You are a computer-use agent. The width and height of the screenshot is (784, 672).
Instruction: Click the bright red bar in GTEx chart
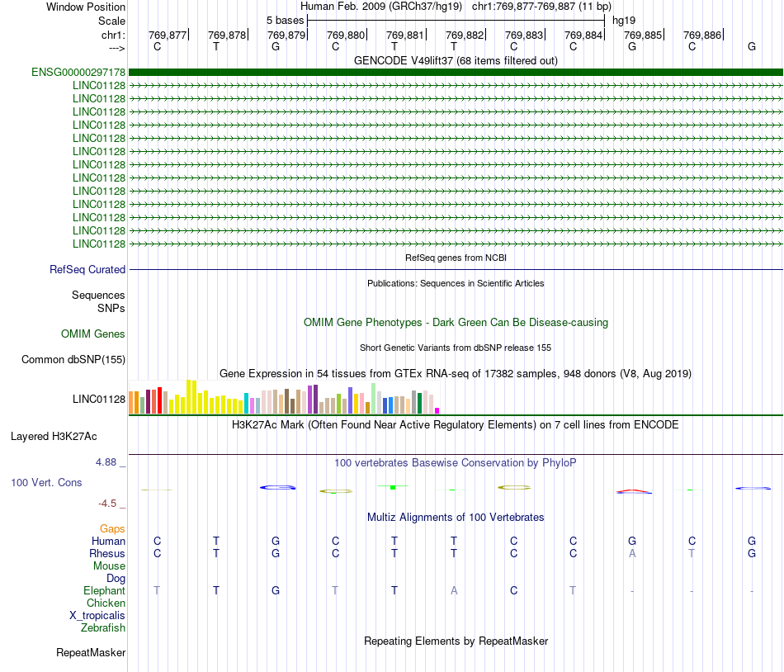(x=159, y=400)
